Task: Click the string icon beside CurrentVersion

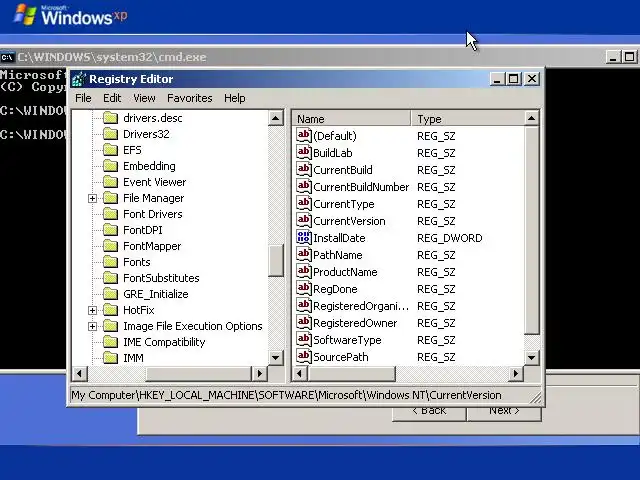Action: click(x=304, y=220)
